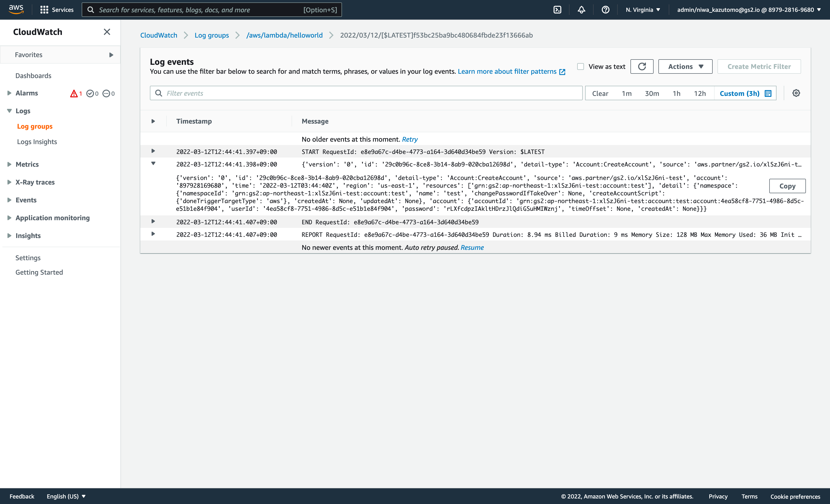Select the 1m time range
This screenshot has width=830, height=504.
click(627, 93)
